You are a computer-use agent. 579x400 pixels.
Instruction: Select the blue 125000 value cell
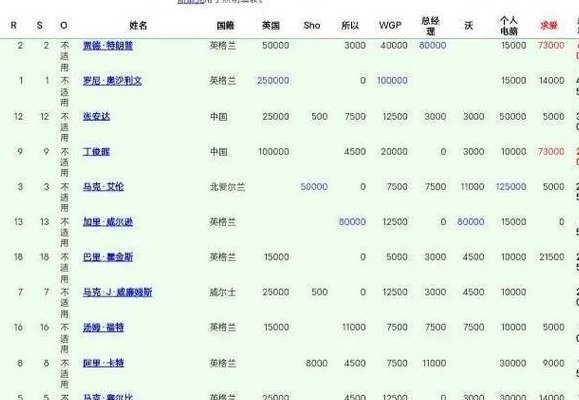(x=511, y=187)
